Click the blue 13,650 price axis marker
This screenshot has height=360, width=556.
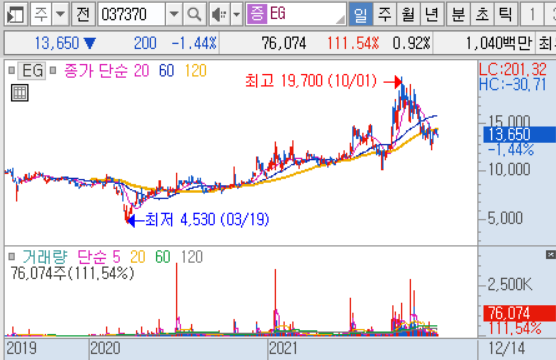[519, 135]
